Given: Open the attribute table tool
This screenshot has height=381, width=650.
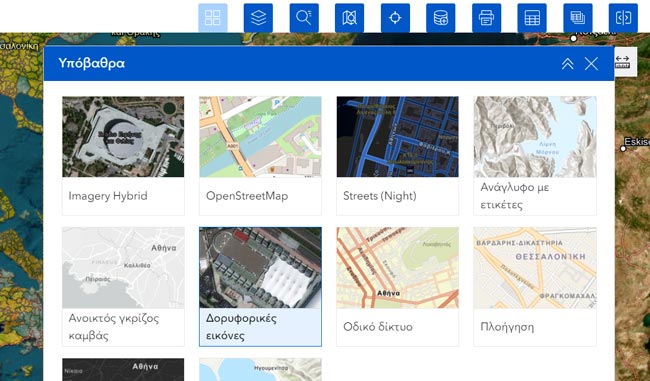Looking at the screenshot, I should click(532, 18).
